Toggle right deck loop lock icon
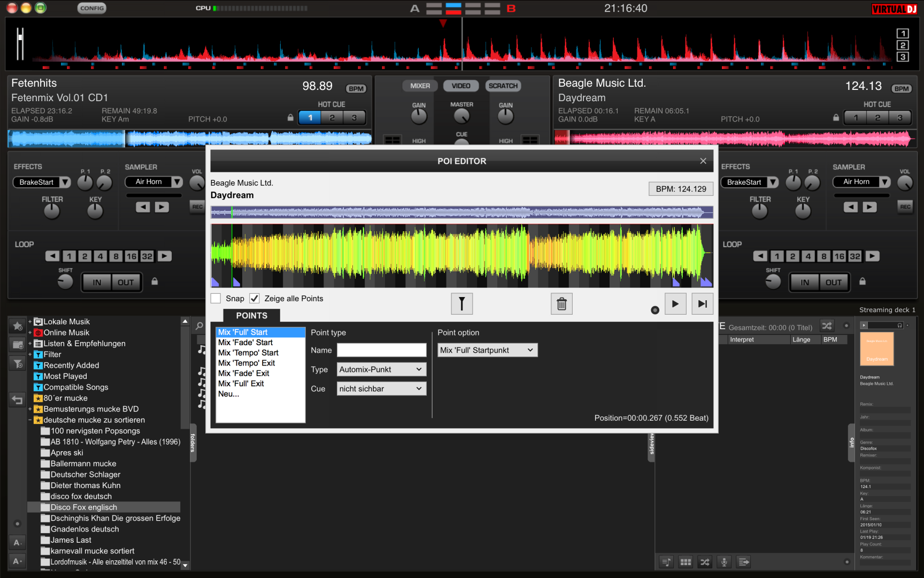The height and width of the screenshot is (578, 924). 863,281
